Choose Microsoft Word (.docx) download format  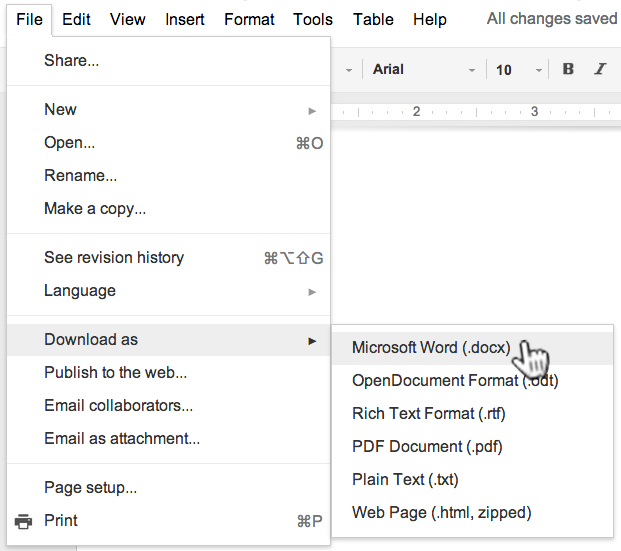click(431, 348)
